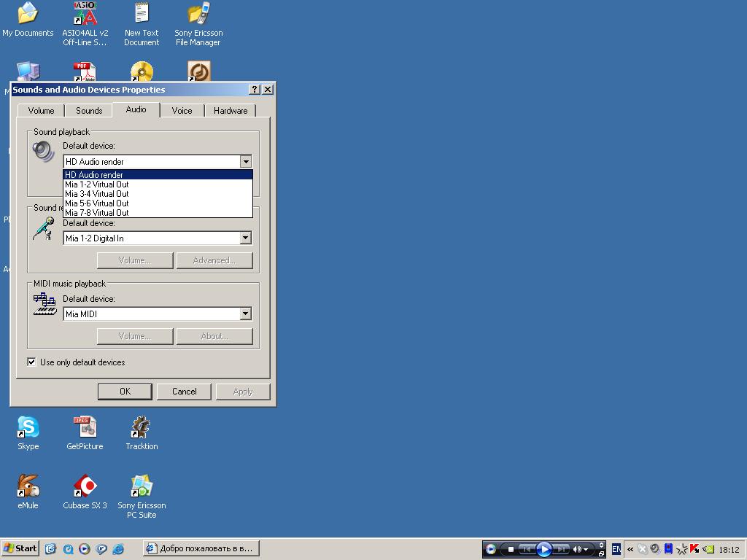Image resolution: width=747 pixels, height=560 pixels.
Task: Click the blue device tray icon
Action: pos(668,549)
